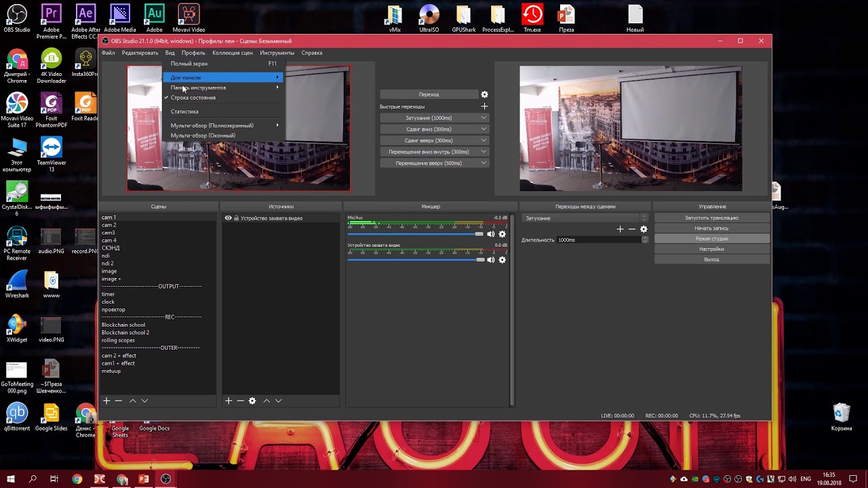Select scene Blockchain school 2

tap(125, 332)
